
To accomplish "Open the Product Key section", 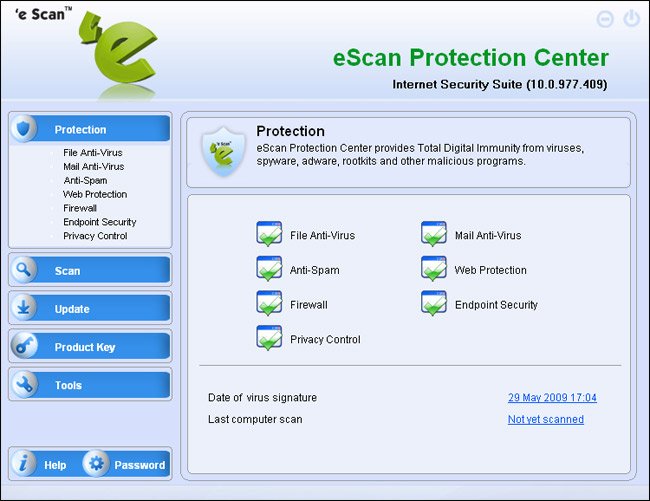I will 90,346.
